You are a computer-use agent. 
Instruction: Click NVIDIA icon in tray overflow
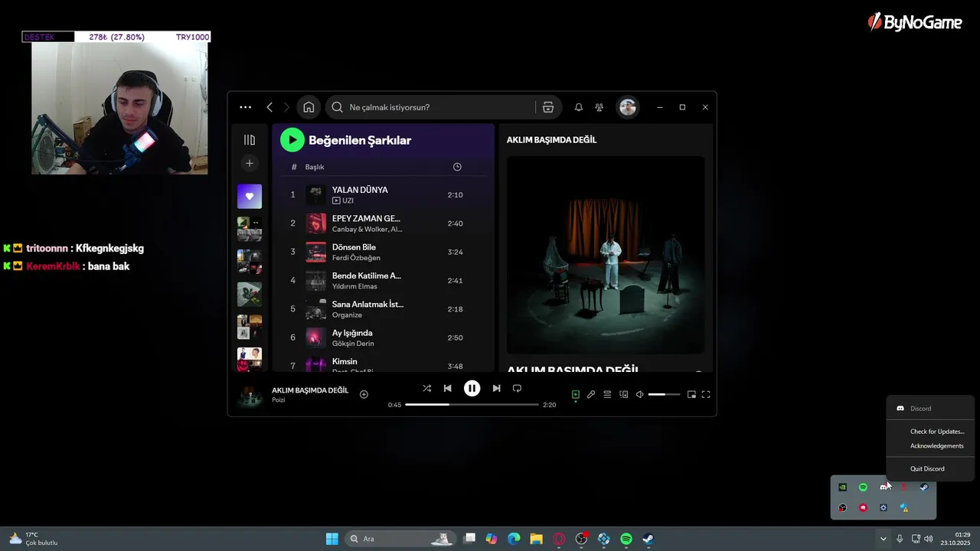point(842,487)
